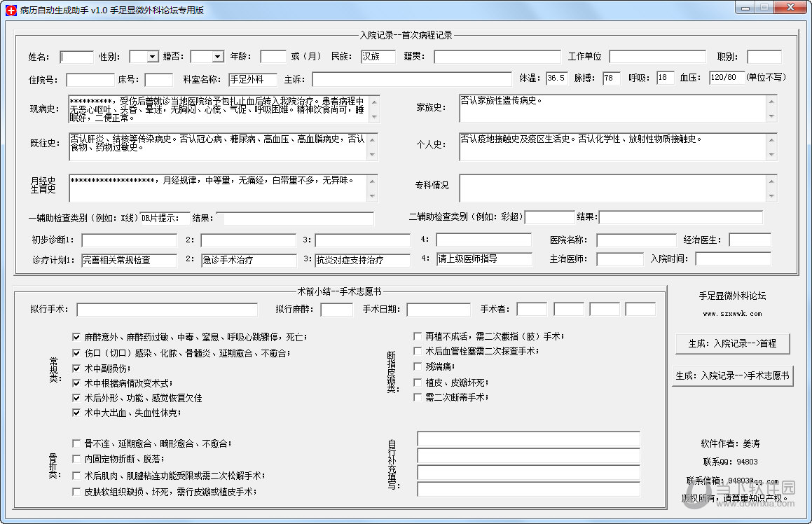The height and width of the screenshot is (524, 812).
Task: Select the 民族 field containing 汉族
Action: 378,57
